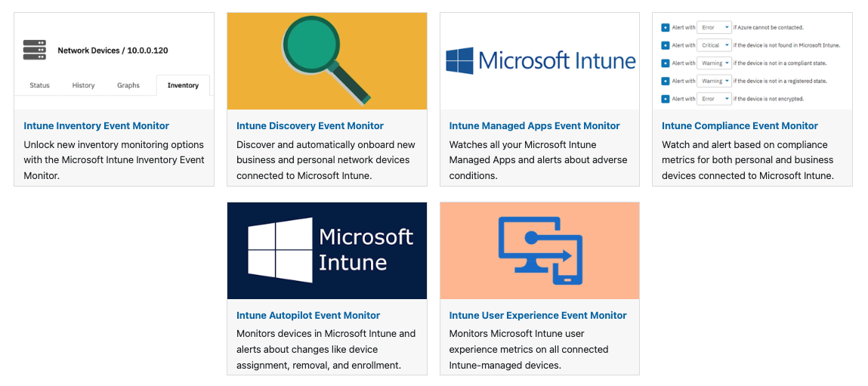
Task: Switch to the Inventory tab
Action: [183, 85]
